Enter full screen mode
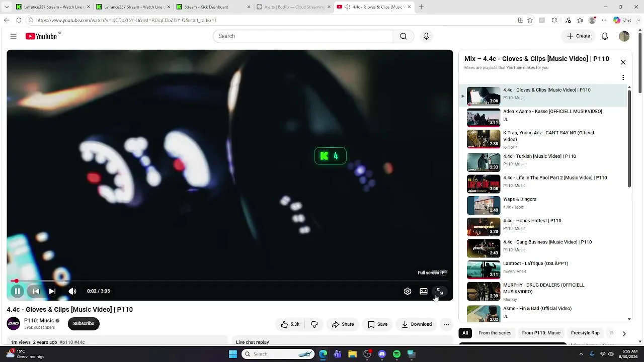This screenshot has height=362, width=644. [x=440, y=291]
